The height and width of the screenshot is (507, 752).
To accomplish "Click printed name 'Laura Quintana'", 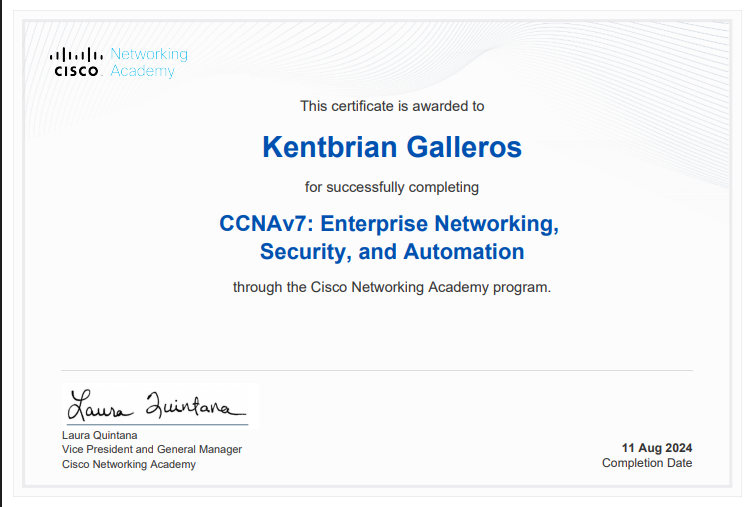I will [x=100, y=435].
